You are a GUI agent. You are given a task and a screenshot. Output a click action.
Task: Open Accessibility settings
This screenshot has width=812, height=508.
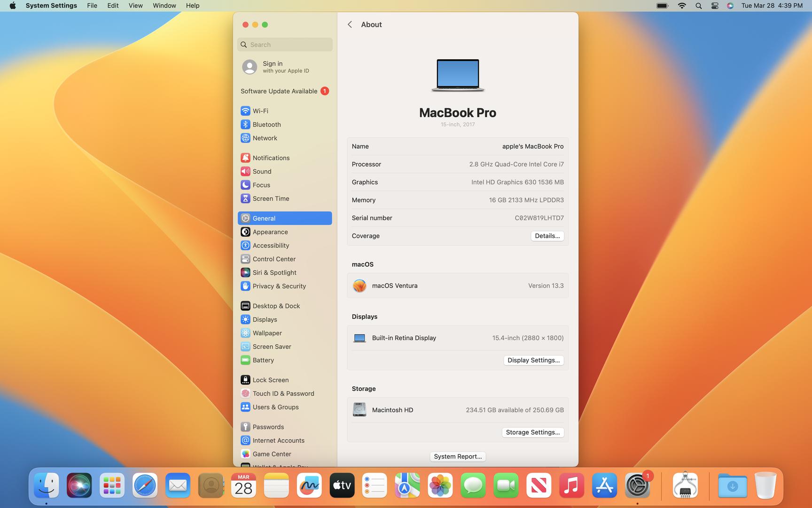click(285, 246)
